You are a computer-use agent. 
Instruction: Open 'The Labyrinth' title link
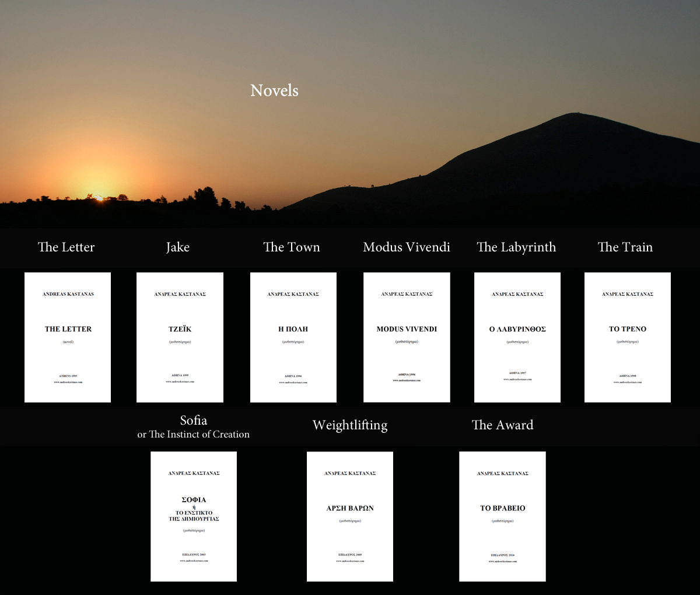coord(516,247)
